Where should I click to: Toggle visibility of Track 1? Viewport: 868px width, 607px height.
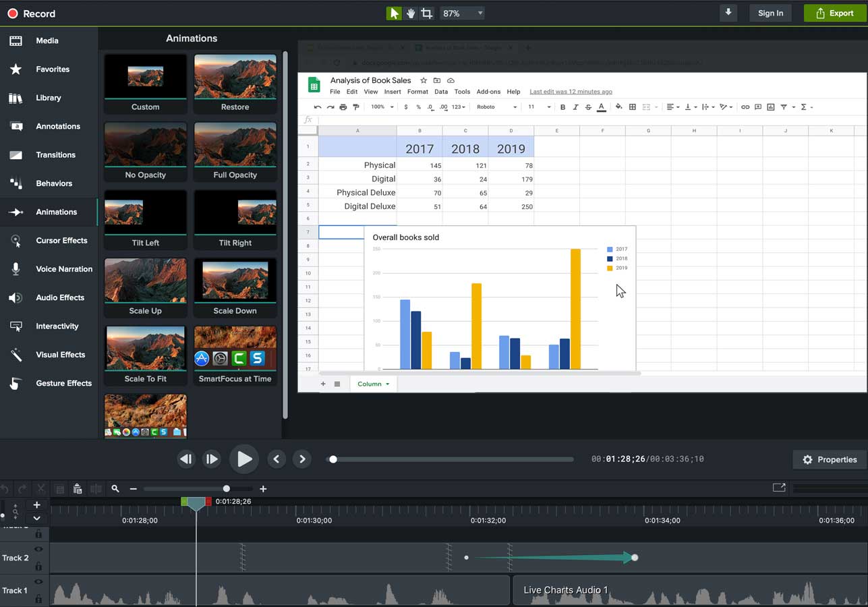point(39,581)
